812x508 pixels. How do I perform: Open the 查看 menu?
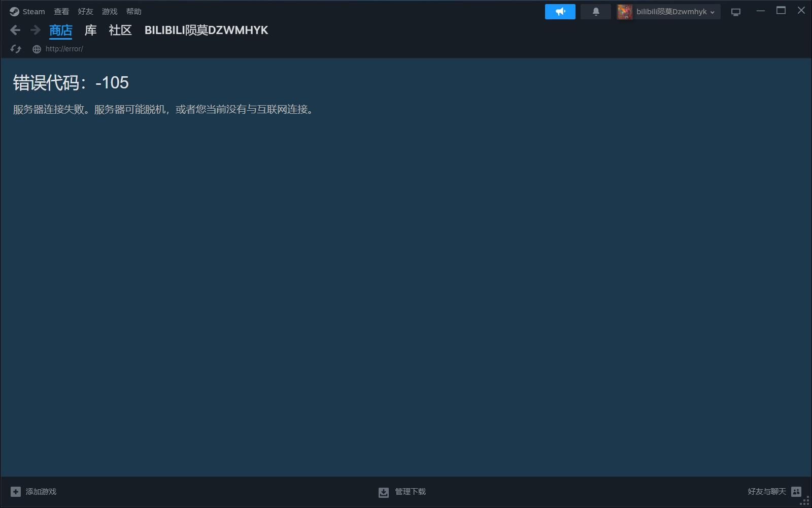pyautogui.click(x=61, y=12)
